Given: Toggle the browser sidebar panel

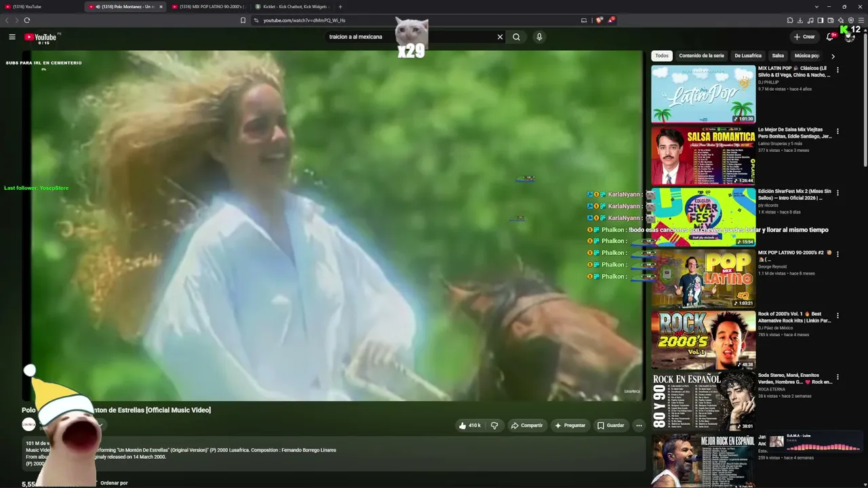Looking at the screenshot, I should point(821,20).
